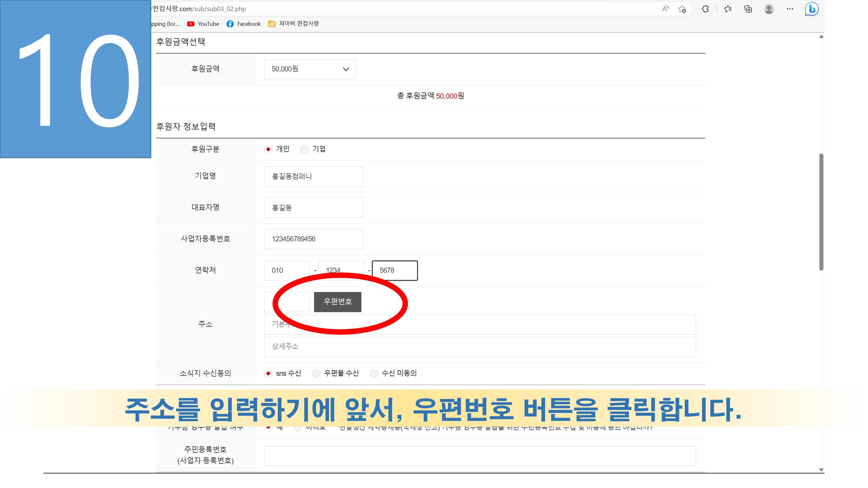Select the 기업 radio button
The height and width of the screenshot is (488, 868).
(x=304, y=149)
